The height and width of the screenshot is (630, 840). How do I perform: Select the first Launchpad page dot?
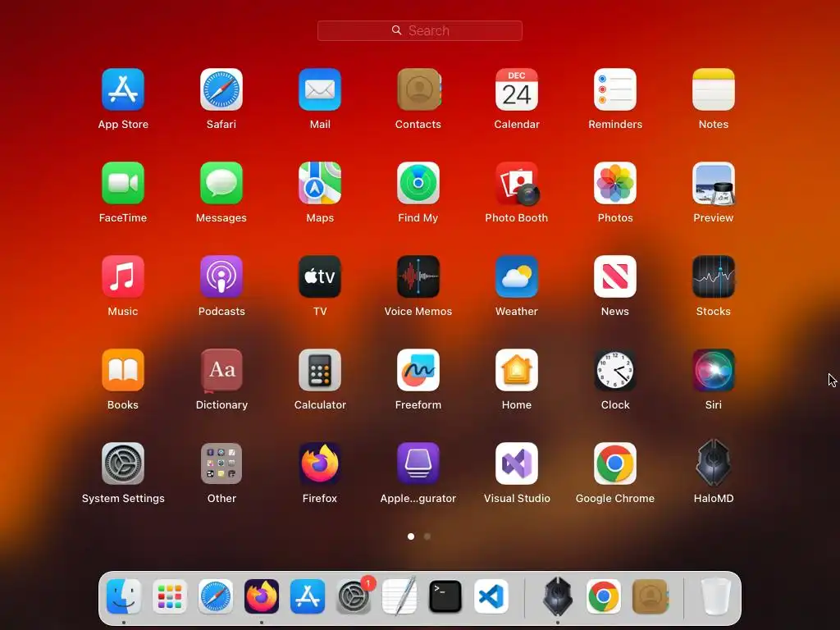point(411,536)
